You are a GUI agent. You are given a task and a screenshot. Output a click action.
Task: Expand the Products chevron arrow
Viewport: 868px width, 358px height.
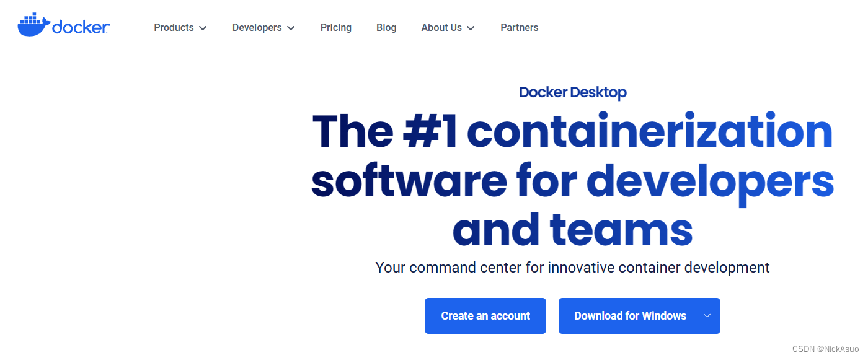click(x=203, y=28)
